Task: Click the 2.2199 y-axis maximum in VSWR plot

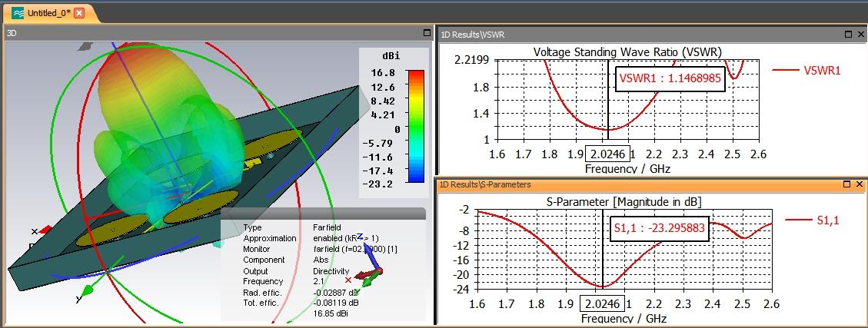Action: click(x=471, y=60)
